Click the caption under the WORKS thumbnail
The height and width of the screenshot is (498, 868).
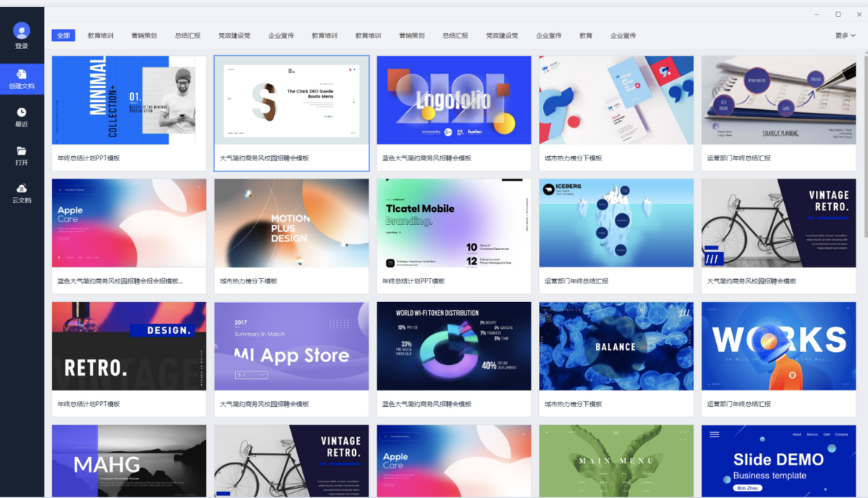pyautogui.click(x=739, y=404)
